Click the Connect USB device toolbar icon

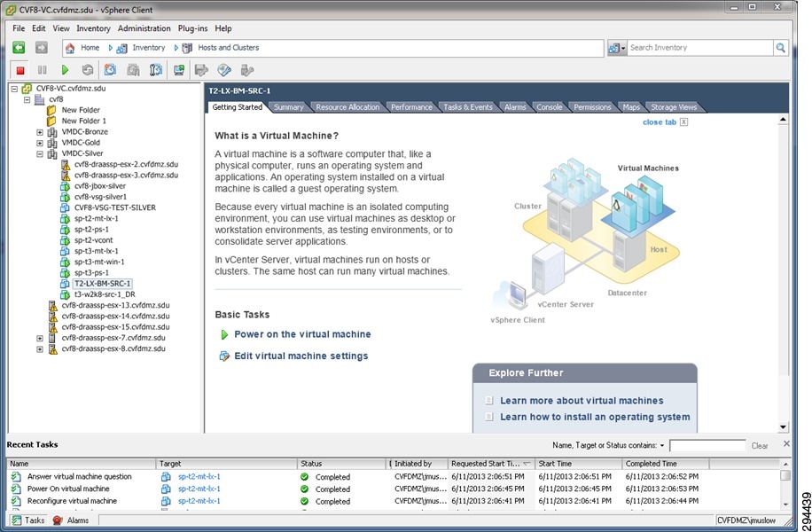[x=247, y=70]
